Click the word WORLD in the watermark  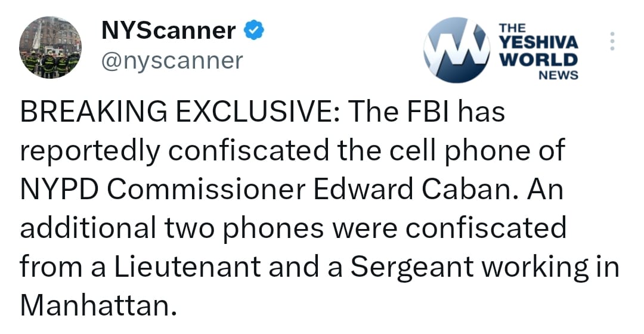point(538,60)
